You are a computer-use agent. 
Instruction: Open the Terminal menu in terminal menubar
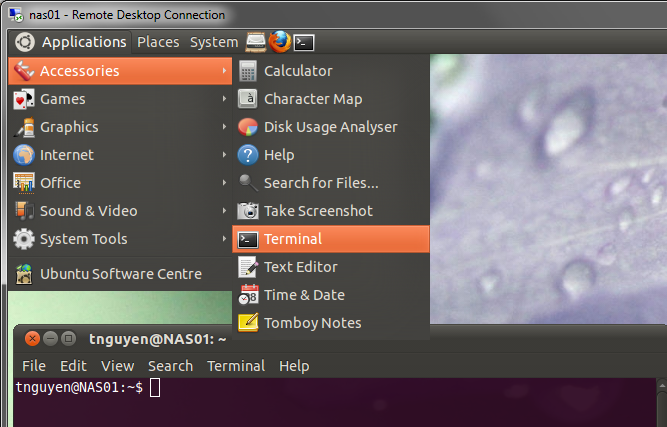236,366
